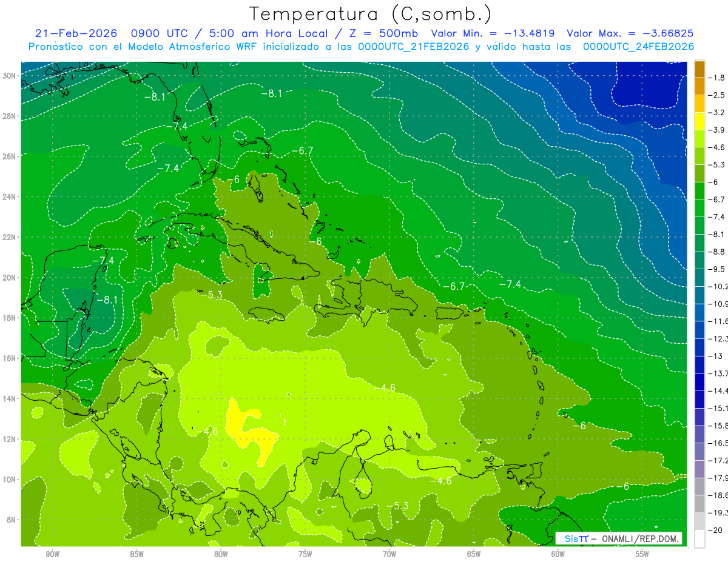Choose the blue swatch between -11.6 and -12.3

coord(699,330)
